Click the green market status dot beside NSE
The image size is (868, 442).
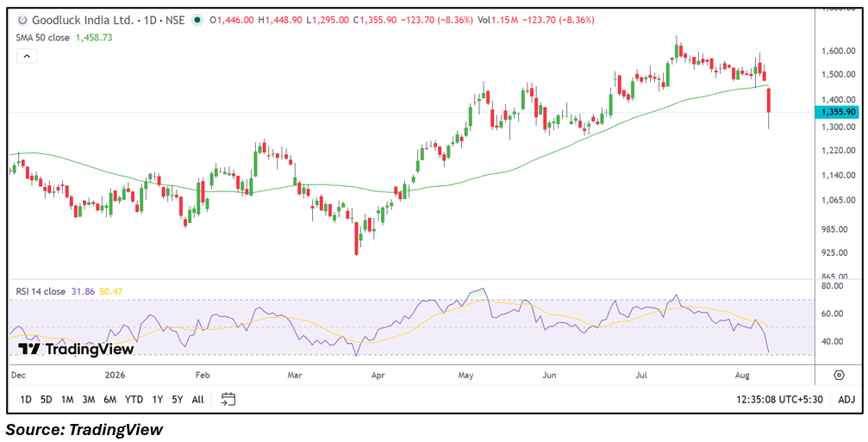click(x=197, y=20)
